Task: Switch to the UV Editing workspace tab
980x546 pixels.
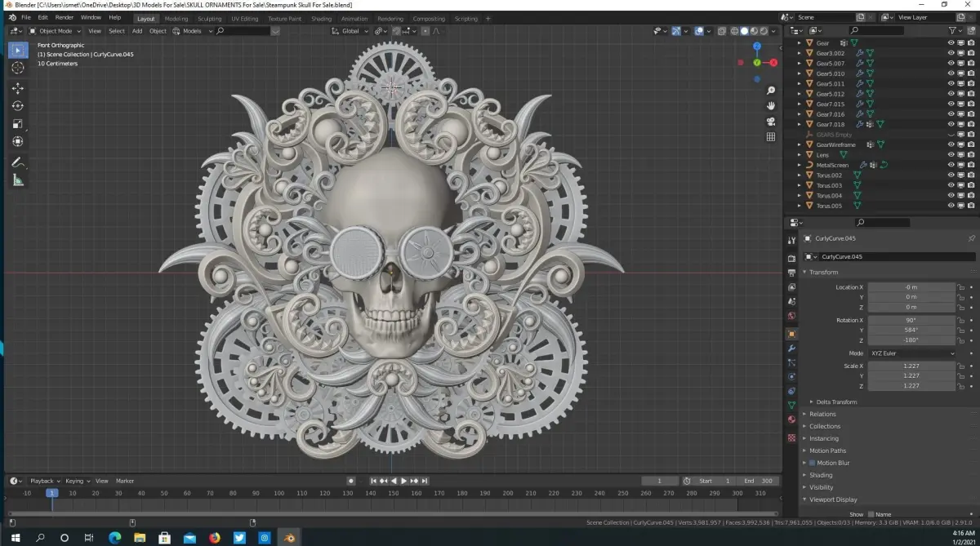Action: pos(244,18)
